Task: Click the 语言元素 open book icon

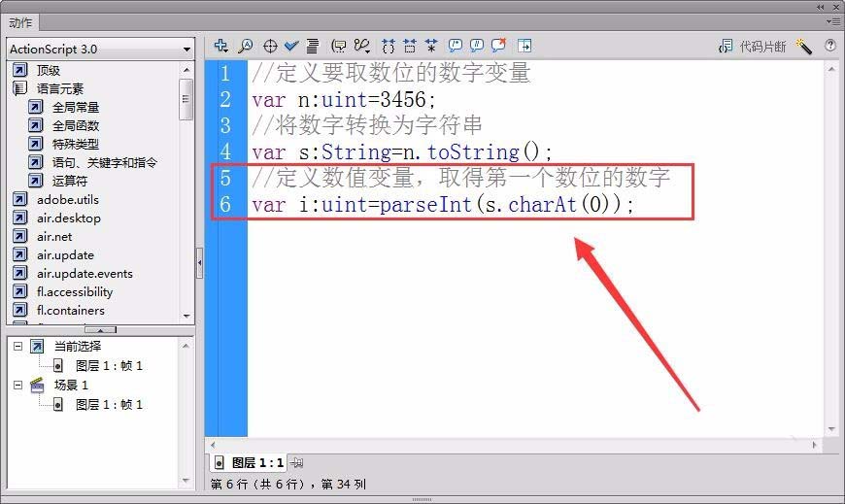Action: pyautogui.click(x=20, y=88)
